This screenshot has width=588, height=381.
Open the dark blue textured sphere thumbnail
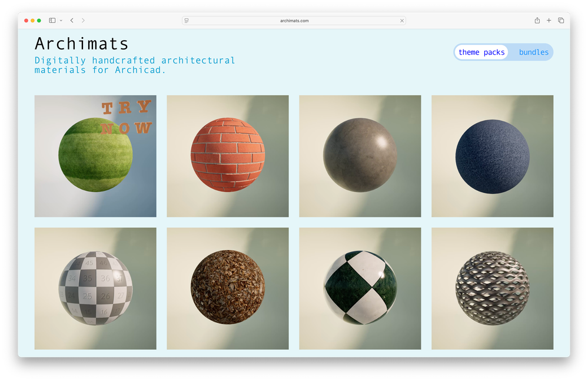(x=493, y=156)
